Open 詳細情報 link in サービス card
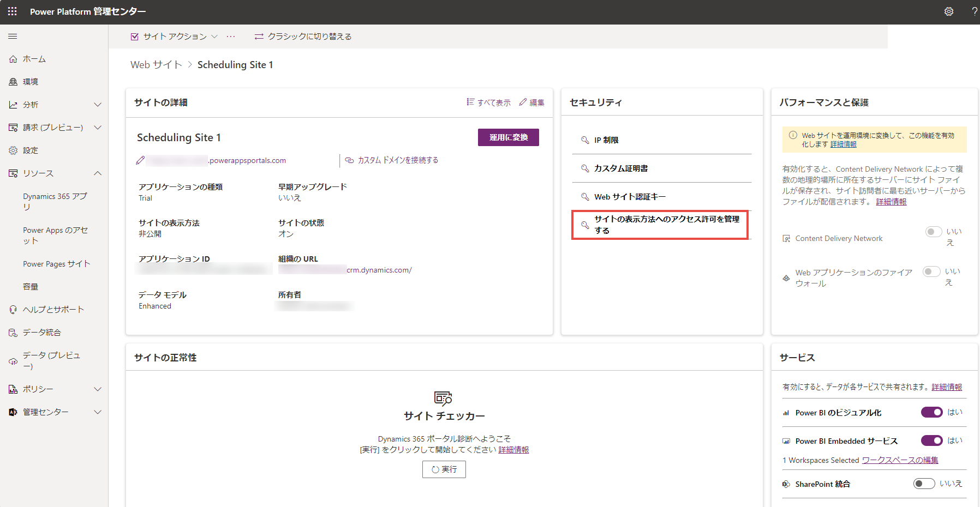This screenshot has width=980, height=507. [x=947, y=387]
